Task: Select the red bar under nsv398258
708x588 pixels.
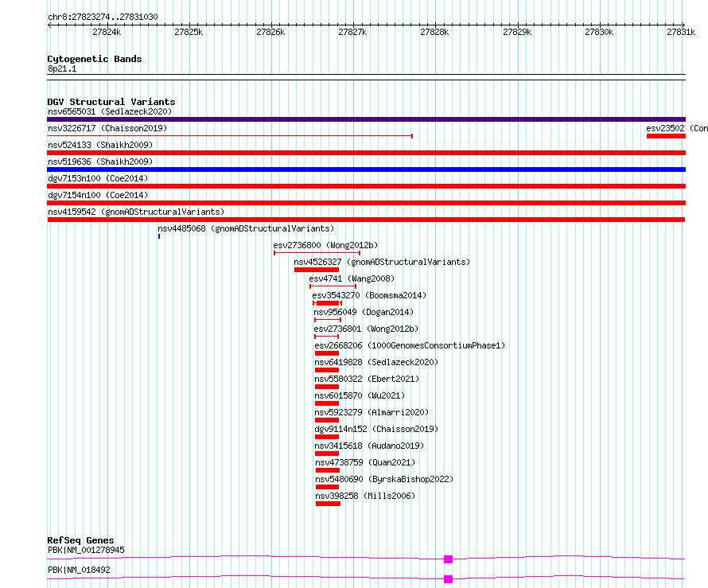Action: tap(329, 504)
